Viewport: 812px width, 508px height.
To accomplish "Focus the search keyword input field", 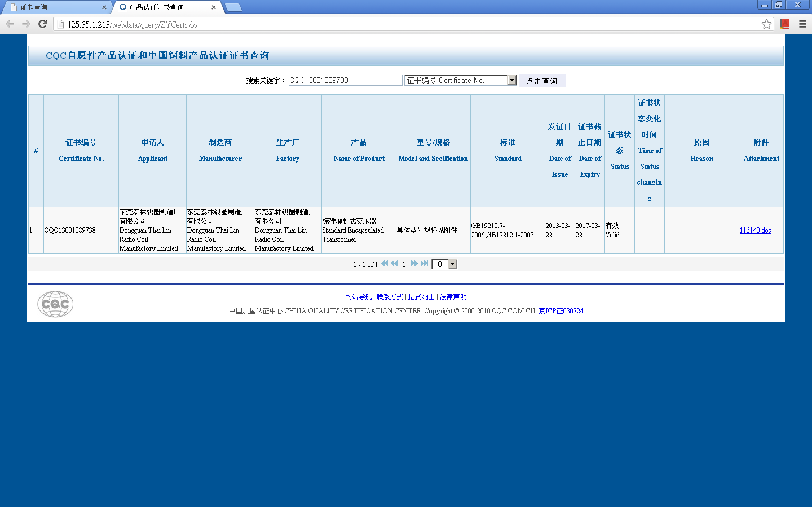I will (x=345, y=80).
